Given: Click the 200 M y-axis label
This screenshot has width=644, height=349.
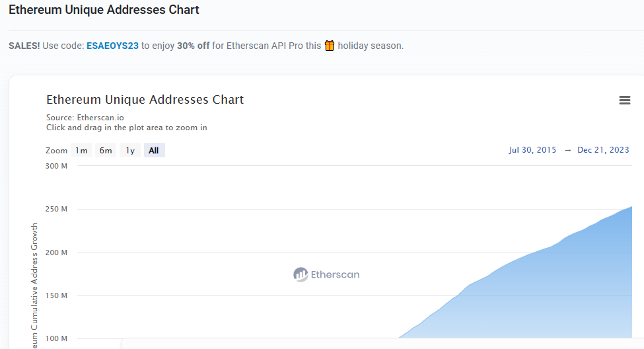Looking at the screenshot, I should point(56,252).
